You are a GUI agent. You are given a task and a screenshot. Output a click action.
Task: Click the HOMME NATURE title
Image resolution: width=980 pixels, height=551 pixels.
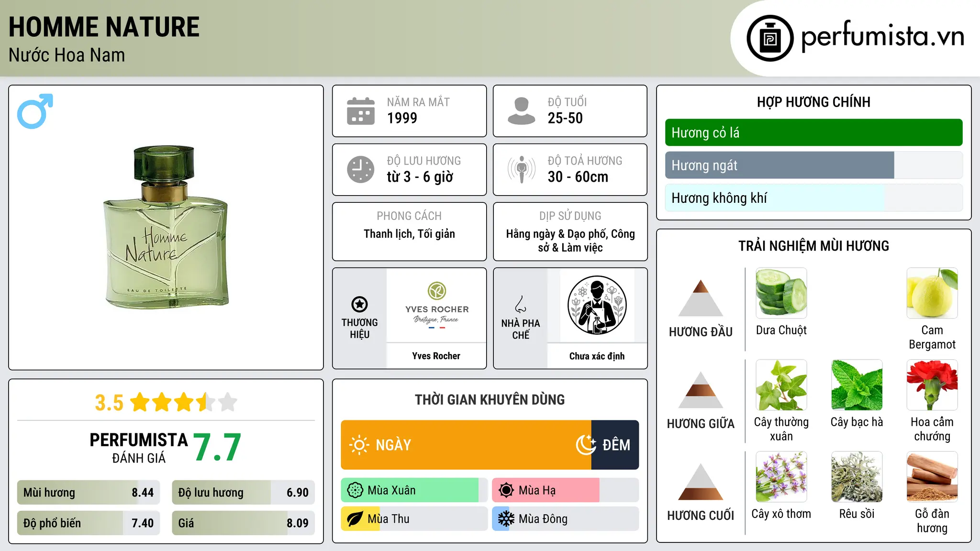104,27
